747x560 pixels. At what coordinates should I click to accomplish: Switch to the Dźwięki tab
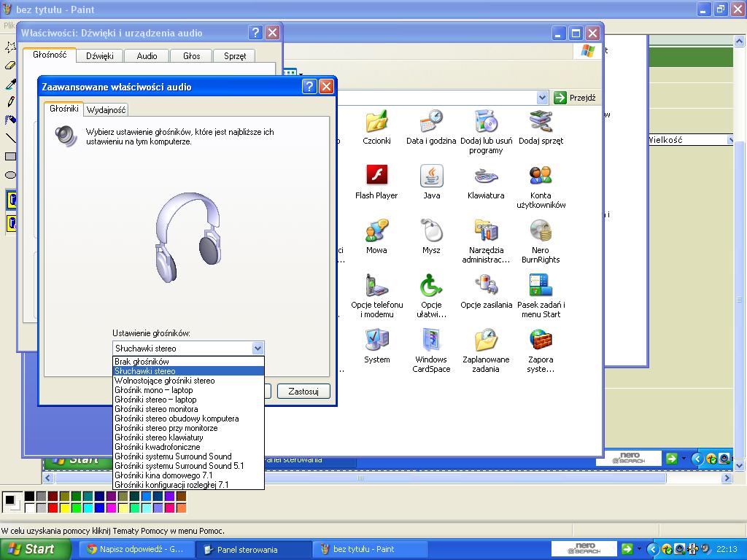pyautogui.click(x=99, y=55)
